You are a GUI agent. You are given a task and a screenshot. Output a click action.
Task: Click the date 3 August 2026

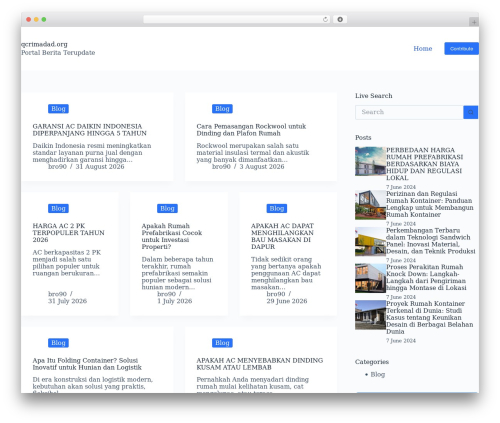point(262,166)
